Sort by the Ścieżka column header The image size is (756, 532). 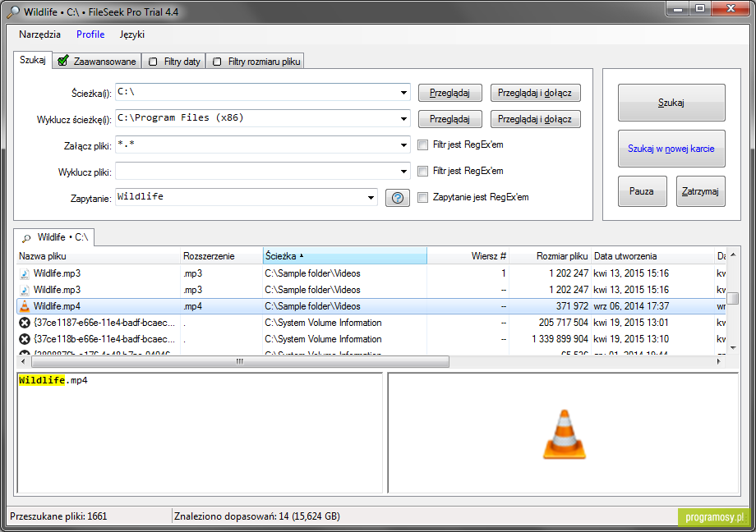(345, 256)
